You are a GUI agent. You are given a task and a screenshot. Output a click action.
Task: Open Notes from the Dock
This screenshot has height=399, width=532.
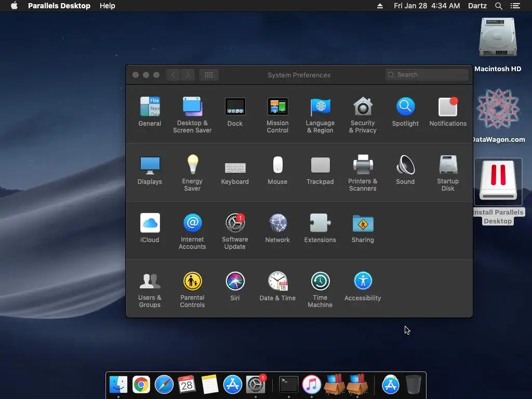click(210, 384)
